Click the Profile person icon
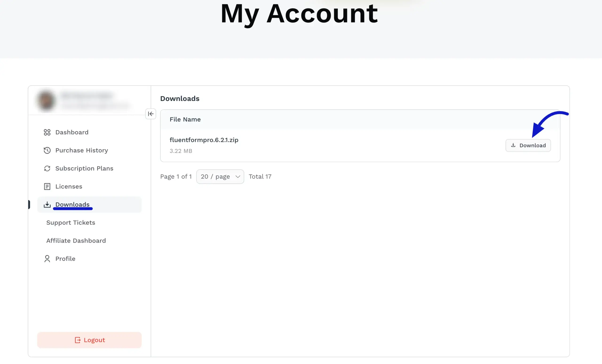This screenshot has height=364, width=602. pos(47,258)
